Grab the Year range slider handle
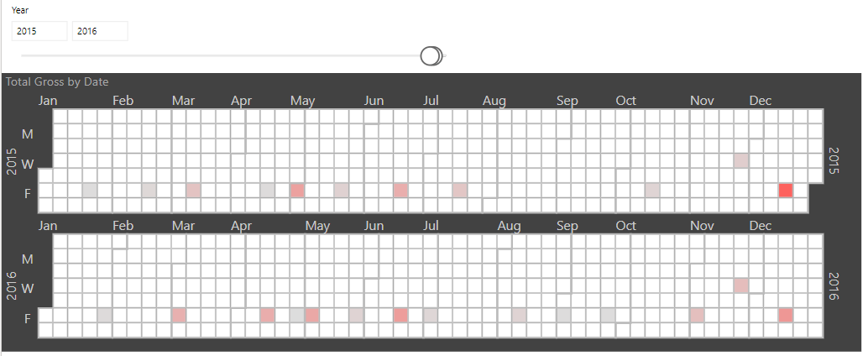Image resolution: width=868 pixels, height=356 pixels. coord(431,56)
